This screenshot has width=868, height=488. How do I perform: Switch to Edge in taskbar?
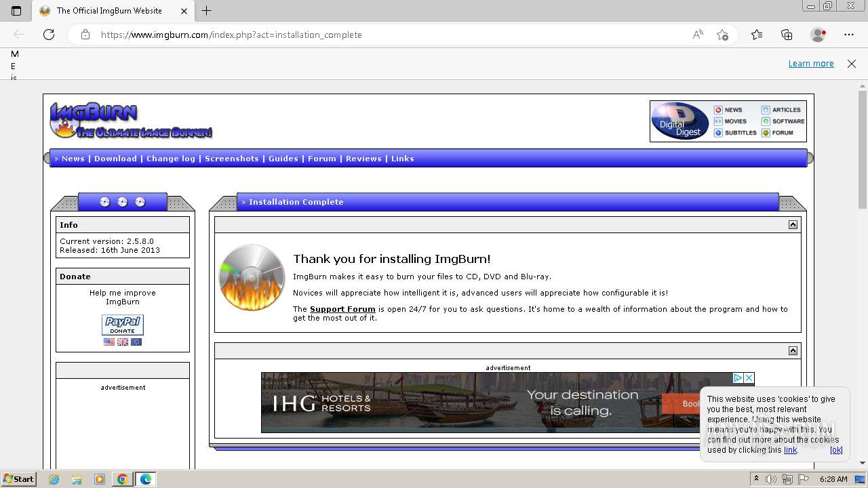pos(146,479)
